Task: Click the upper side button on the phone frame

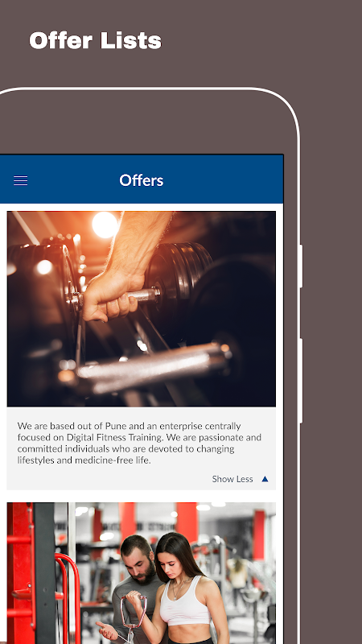Action: pos(301,266)
